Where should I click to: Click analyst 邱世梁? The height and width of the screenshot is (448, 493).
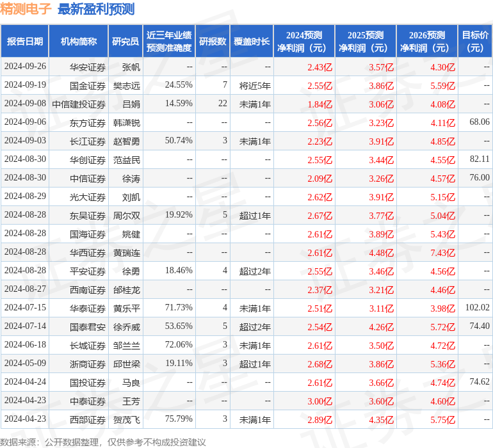click(x=126, y=364)
